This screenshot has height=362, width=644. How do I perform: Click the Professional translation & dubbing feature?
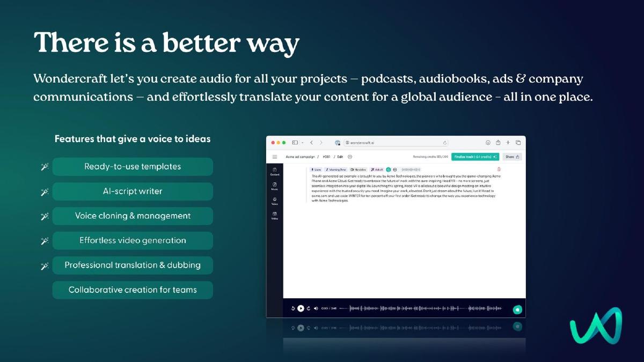tap(133, 265)
